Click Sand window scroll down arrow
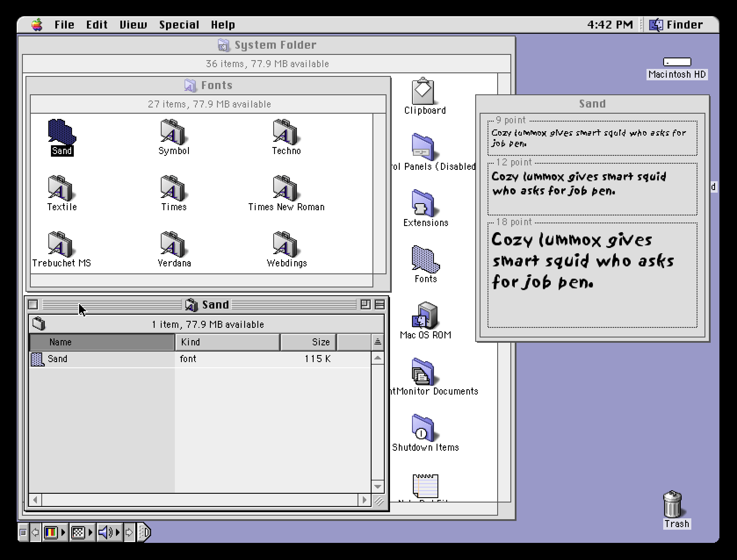The height and width of the screenshot is (560, 737). pos(378,486)
